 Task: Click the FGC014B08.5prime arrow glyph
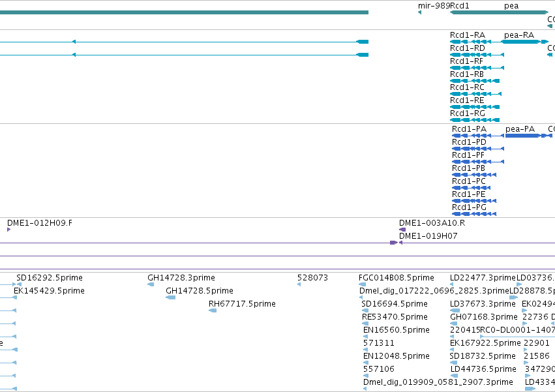[x=362, y=284]
